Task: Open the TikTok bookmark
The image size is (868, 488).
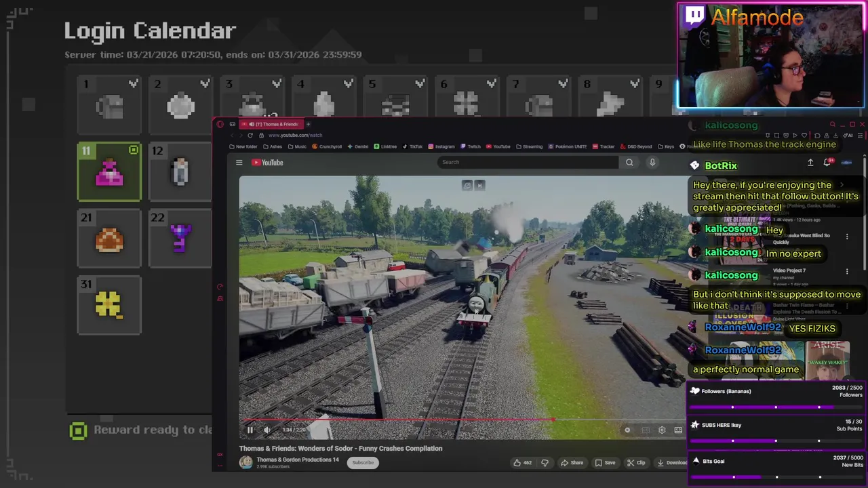Action: [412, 146]
